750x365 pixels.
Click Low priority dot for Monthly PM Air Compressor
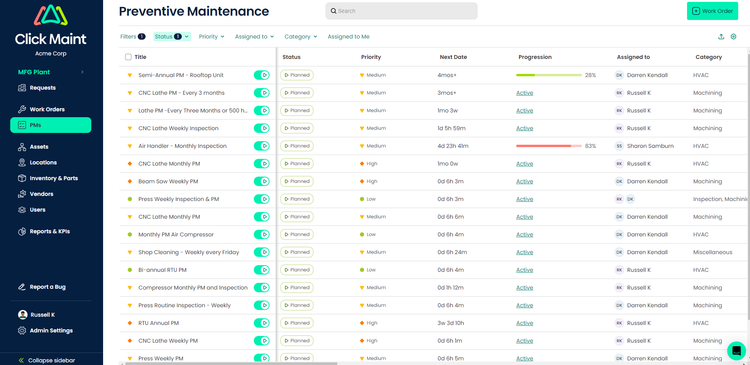pyautogui.click(x=362, y=234)
